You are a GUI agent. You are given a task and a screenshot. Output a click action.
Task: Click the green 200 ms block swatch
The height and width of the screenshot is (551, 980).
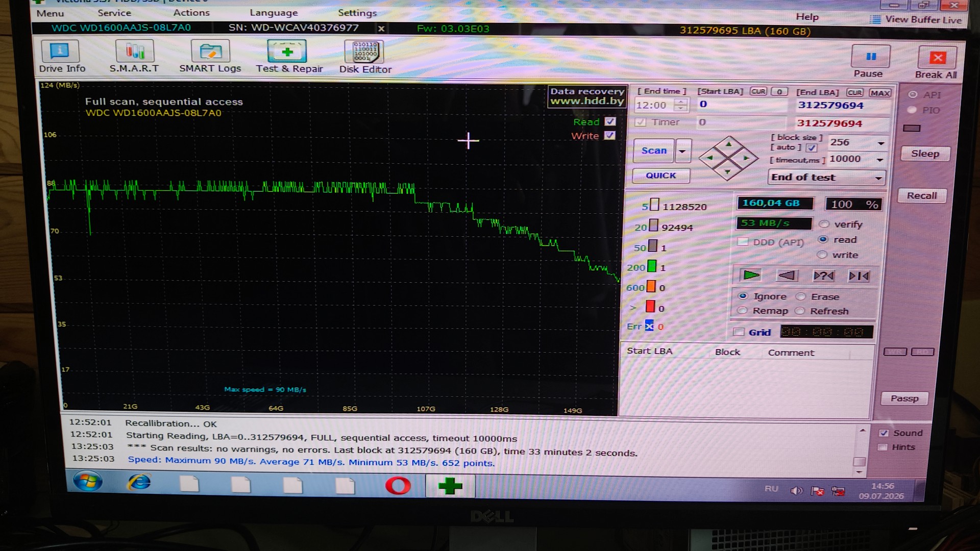tap(651, 266)
